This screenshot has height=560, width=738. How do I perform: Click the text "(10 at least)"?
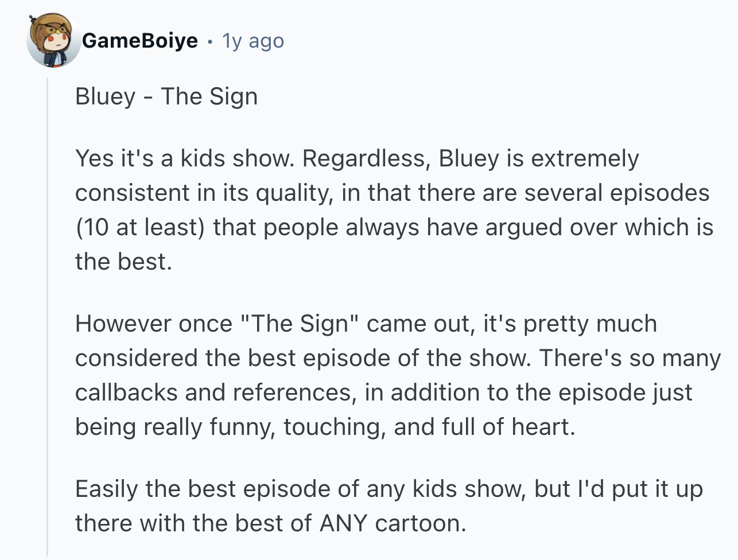point(140,227)
